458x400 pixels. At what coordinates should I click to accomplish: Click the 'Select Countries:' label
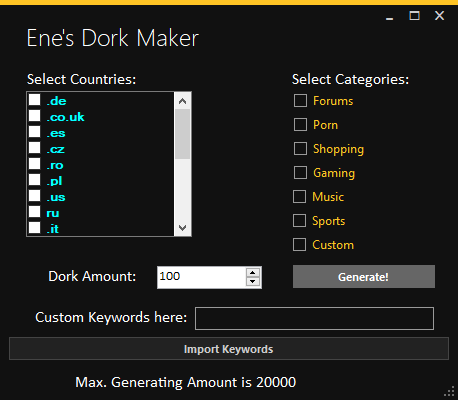coord(82,79)
